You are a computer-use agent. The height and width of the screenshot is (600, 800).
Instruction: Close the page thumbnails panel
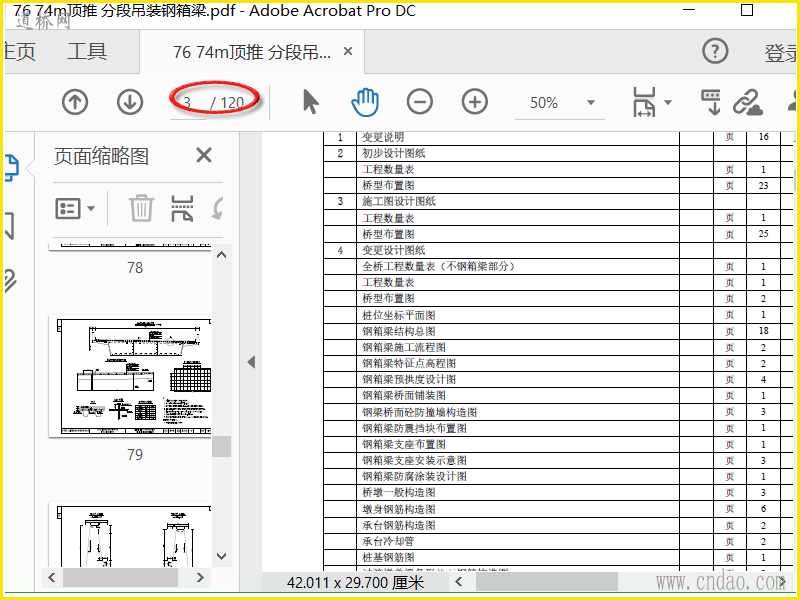point(204,155)
